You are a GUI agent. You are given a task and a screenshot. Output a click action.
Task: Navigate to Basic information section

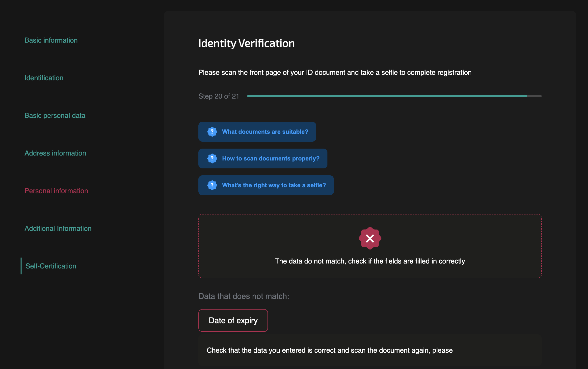point(52,40)
